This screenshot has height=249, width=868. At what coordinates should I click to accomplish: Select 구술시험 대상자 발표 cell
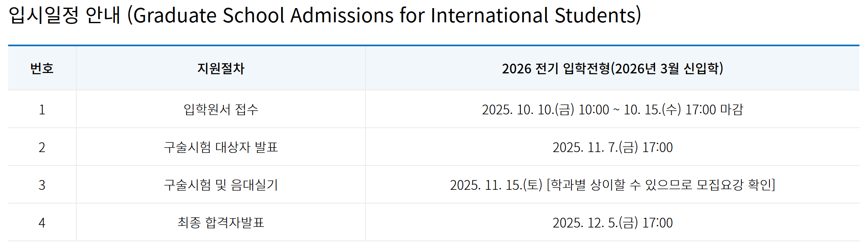coord(221,147)
